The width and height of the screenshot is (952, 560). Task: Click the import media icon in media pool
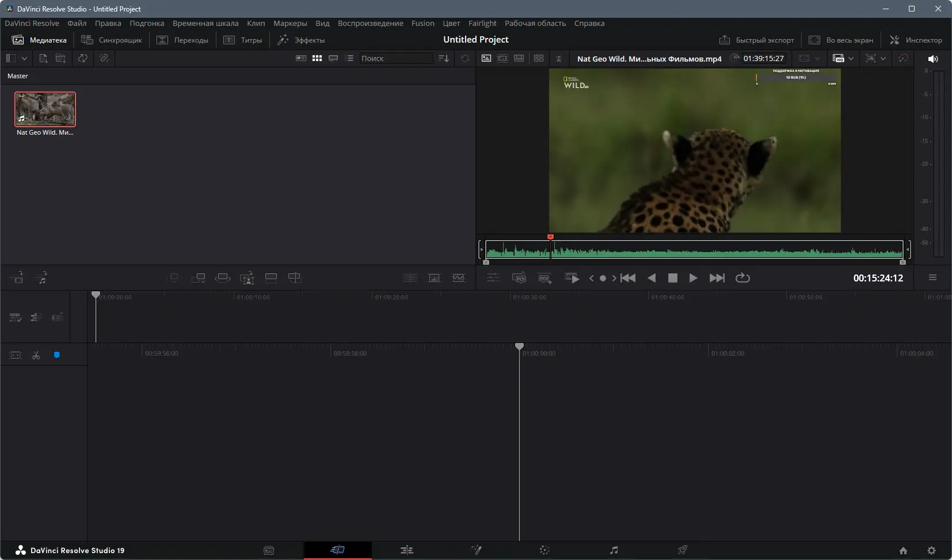pos(43,58)
